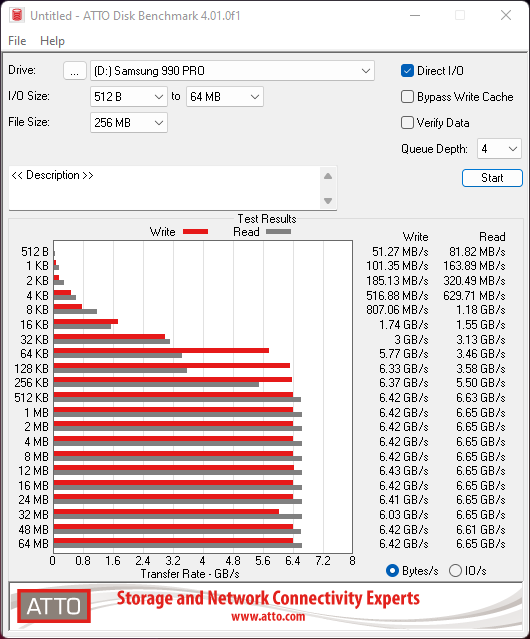Click the 48 MB chart row label
This screenshot has width=530, height=639.
pos(33,529)
